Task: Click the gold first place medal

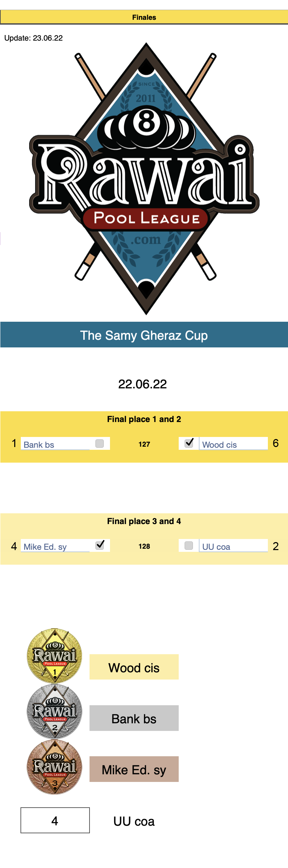Action: 54,655
